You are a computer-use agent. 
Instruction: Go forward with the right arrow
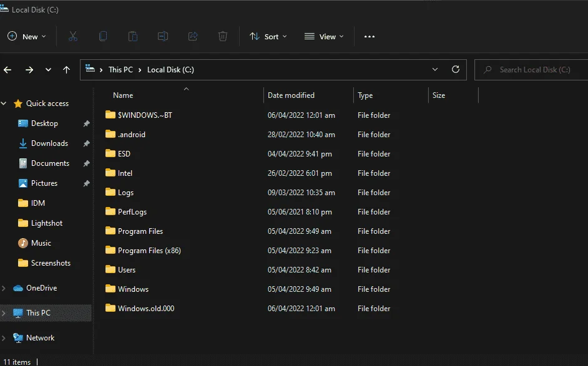[x=29, y=70]
